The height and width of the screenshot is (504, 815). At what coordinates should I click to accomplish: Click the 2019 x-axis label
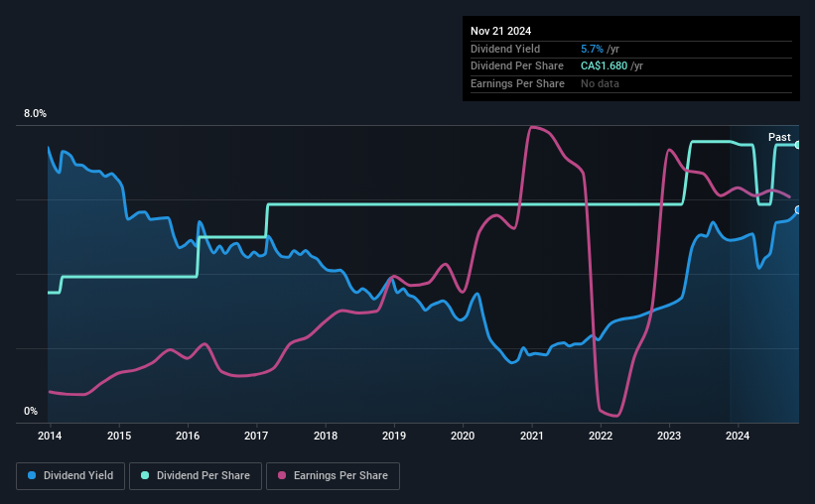pyautogui.click(x=394, y=436)
